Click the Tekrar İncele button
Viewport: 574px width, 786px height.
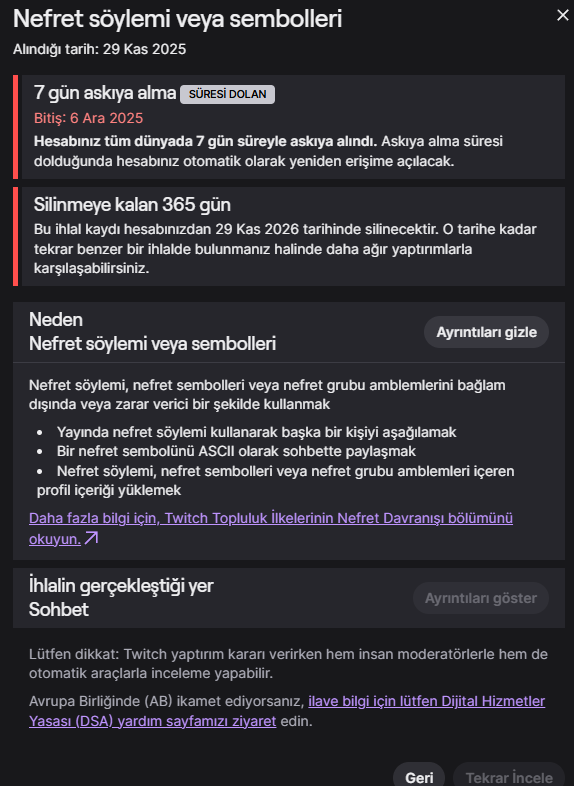click(x=509, y=777)
